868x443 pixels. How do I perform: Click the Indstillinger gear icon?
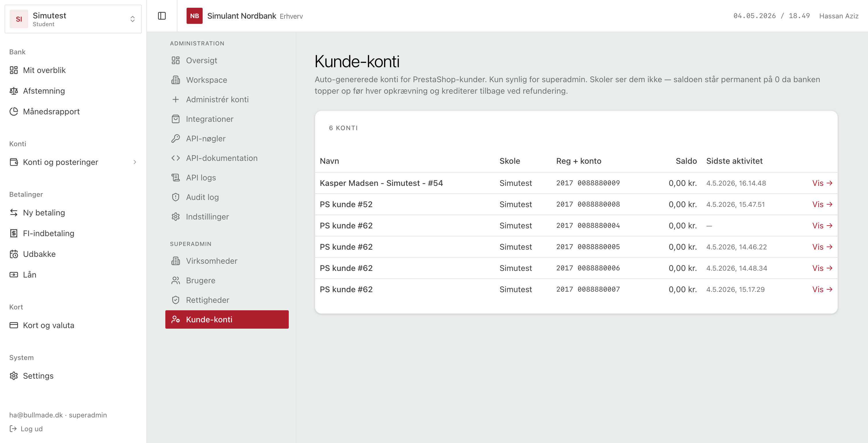(x=176, y=216)
